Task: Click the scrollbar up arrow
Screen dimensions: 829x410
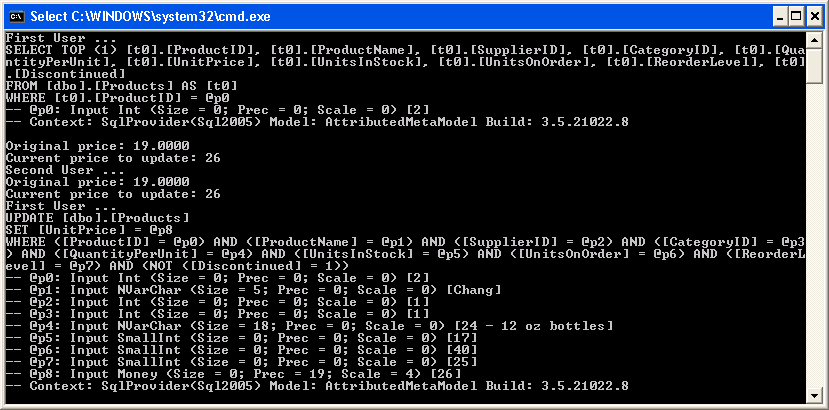Action: [x=814, y=39]
